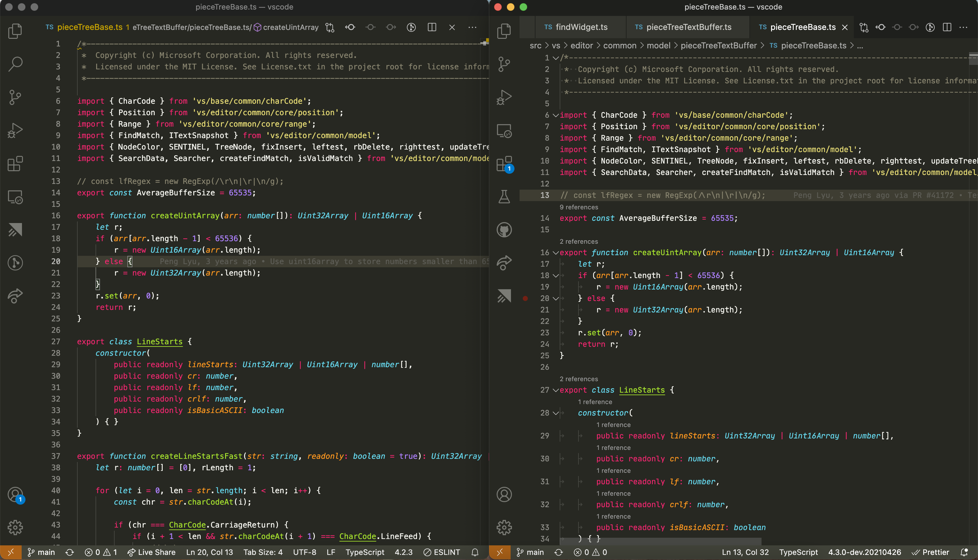
Task: Click '2 references' above createUintArray
Action: [x=579, y=241]
